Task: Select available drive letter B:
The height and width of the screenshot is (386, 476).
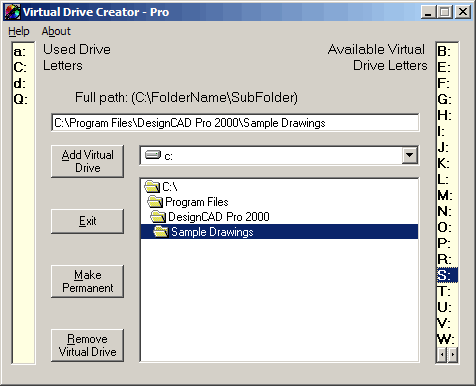Action: pyautogui.click(x=447, y=51)
